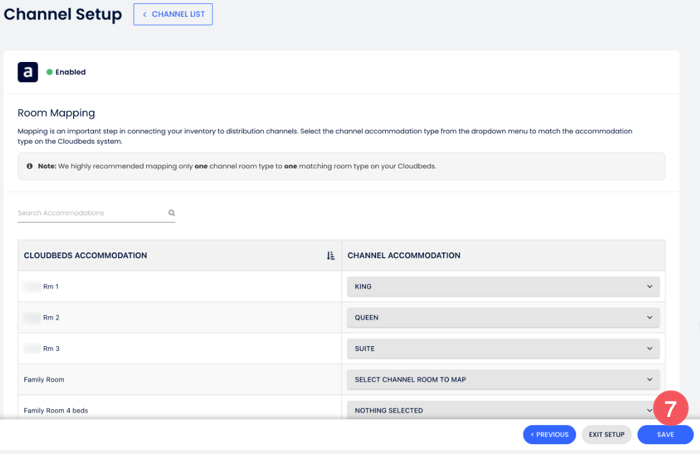Select the Family Room row label
Viewport: 700px width, 454px height.
45,380
